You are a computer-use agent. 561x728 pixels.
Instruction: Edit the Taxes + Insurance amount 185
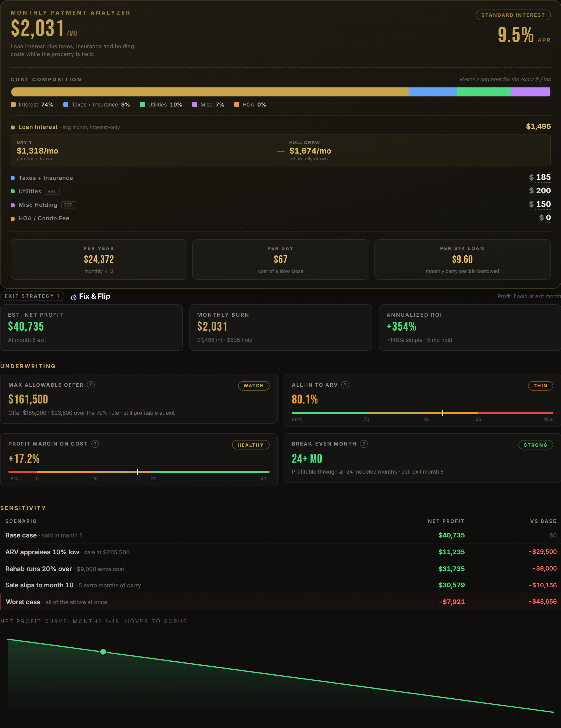(x=543, y=177)
